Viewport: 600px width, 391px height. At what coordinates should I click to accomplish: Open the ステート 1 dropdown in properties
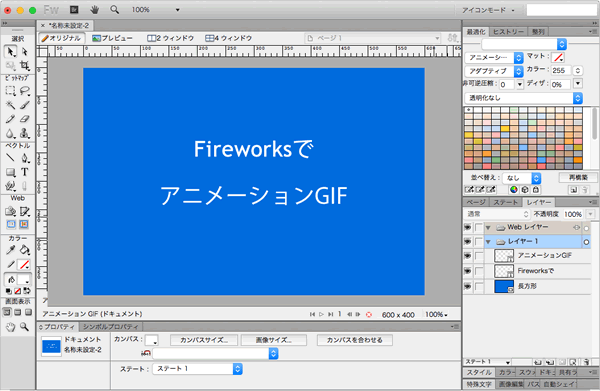197,369
